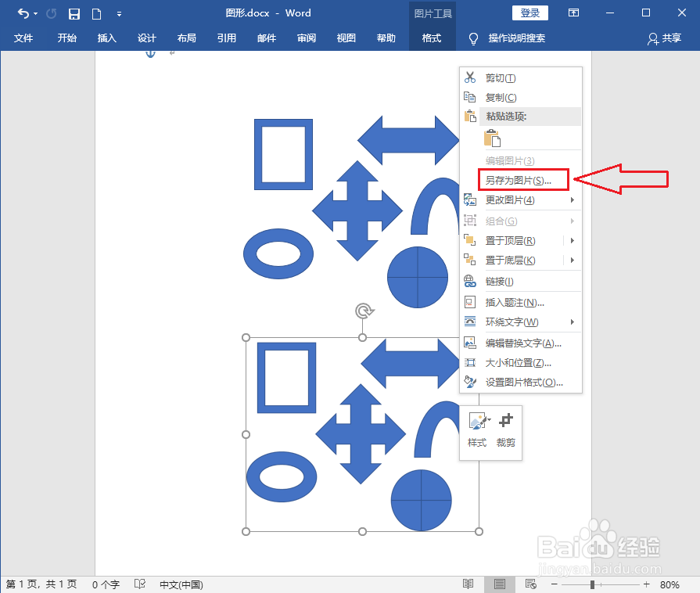Switch to Read Mode using status bar icon
Screen dimensions: 700x593
[x=468, y=584]
